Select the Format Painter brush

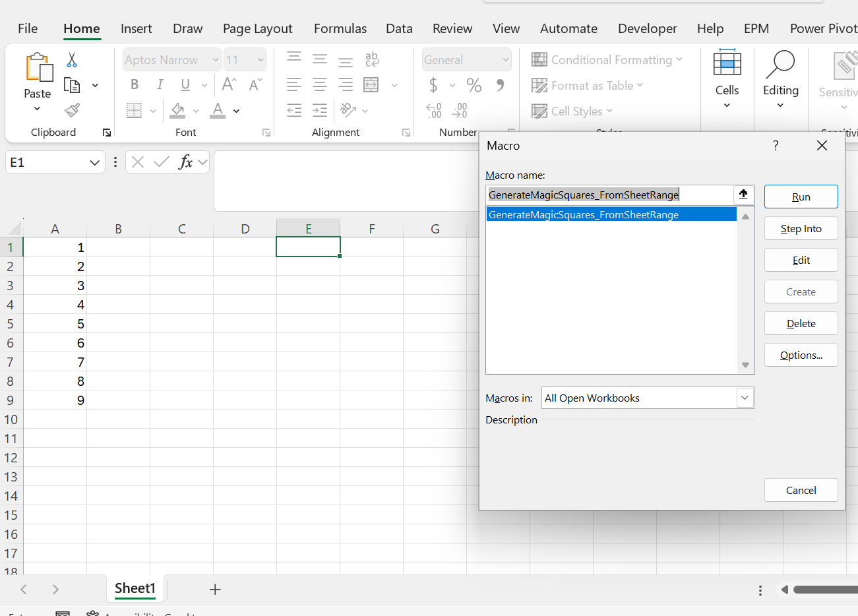tap(72, 110)
